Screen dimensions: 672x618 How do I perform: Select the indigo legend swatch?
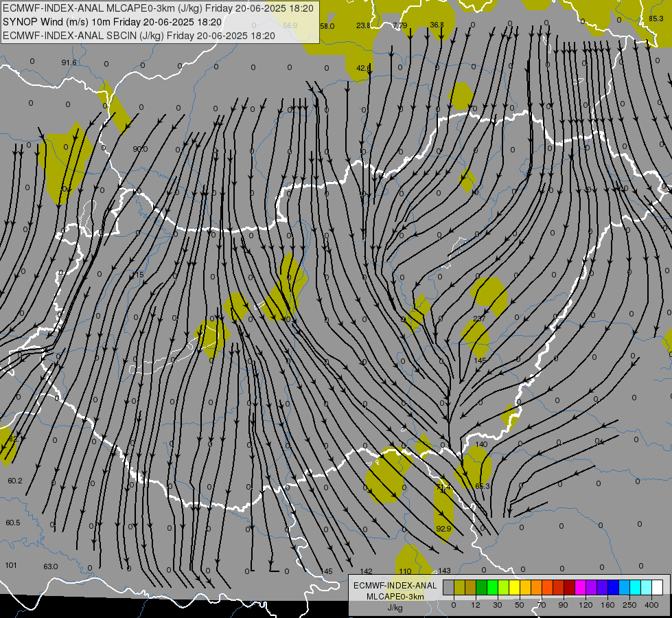click(x=603, y=587)
